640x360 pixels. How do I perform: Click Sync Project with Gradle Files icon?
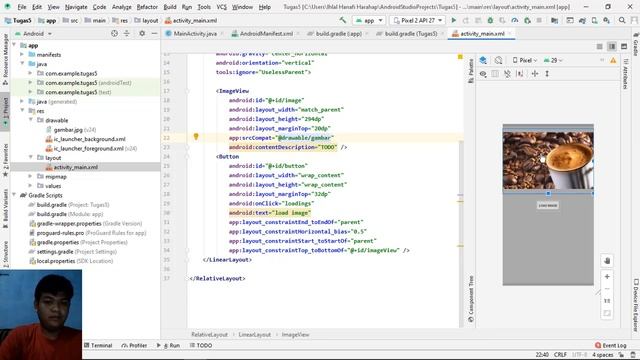(582, 20)
